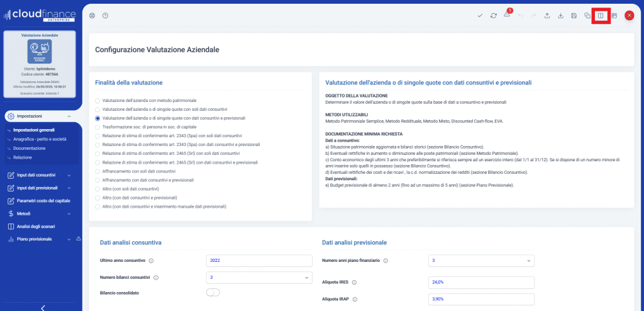The image size is (644, 311).
Task: Click info icon beside Aliquota IRES
Action: pos(354,283)
